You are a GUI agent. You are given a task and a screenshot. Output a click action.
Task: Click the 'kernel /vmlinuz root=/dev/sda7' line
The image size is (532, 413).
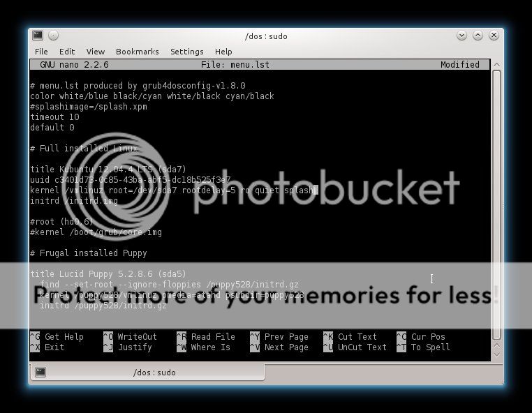172,190
